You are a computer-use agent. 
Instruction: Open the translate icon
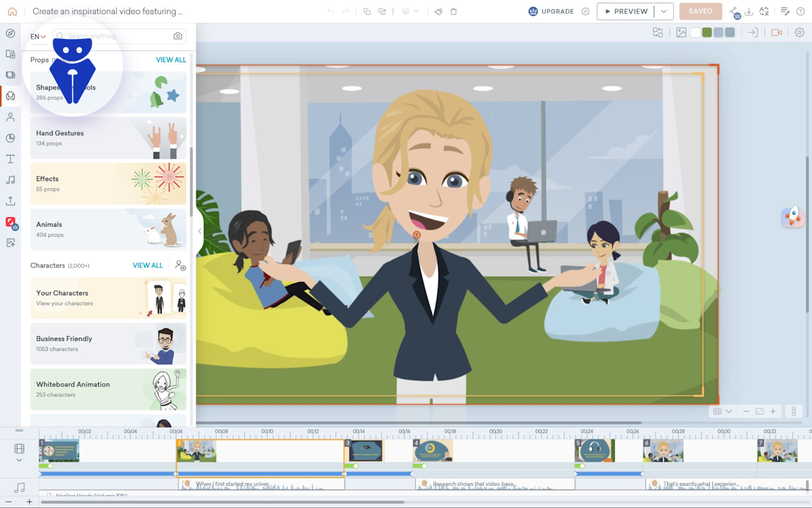pos(764,11)
